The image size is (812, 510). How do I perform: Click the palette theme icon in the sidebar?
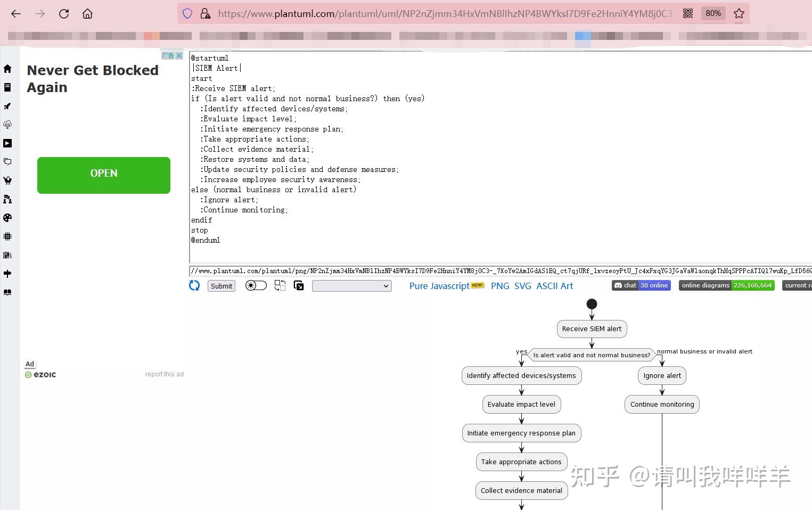[x=7, y=217]
